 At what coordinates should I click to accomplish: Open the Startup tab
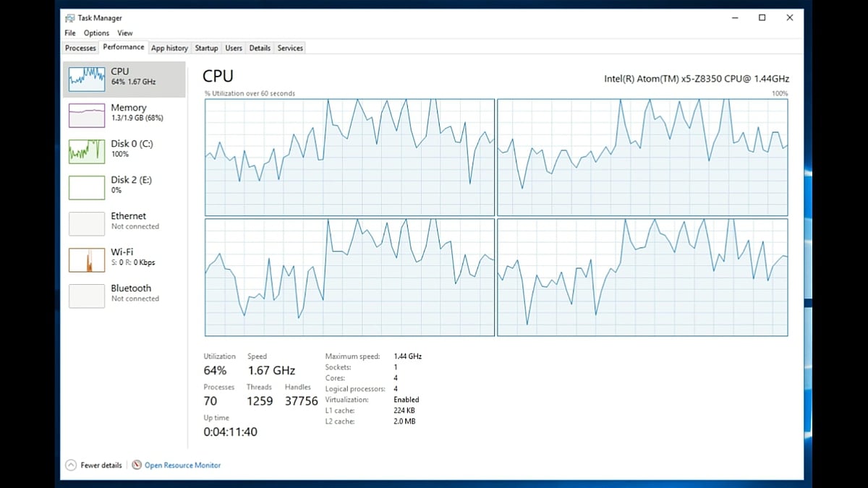(x=206, y=48)
